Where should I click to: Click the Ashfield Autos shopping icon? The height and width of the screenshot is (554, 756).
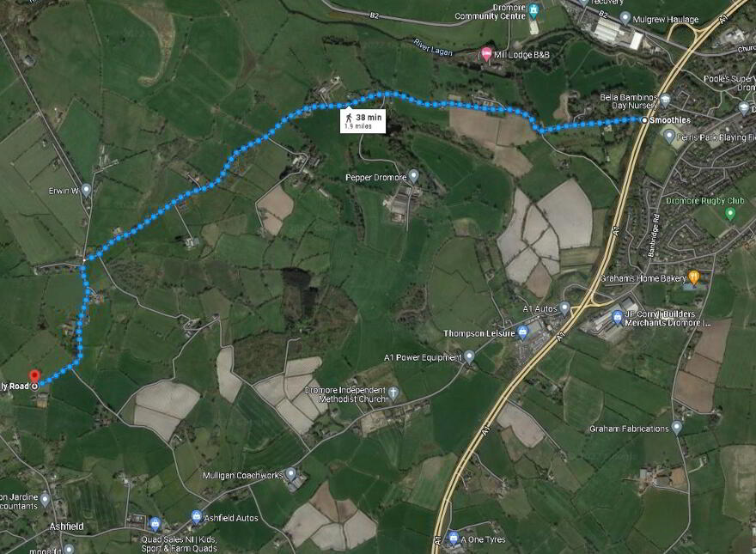(196, 517)
